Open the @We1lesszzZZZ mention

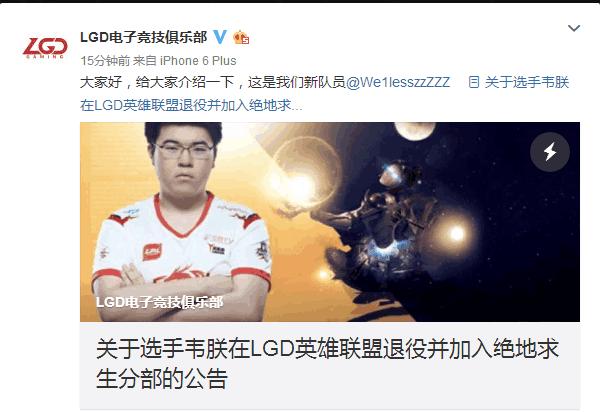(398, 82)
